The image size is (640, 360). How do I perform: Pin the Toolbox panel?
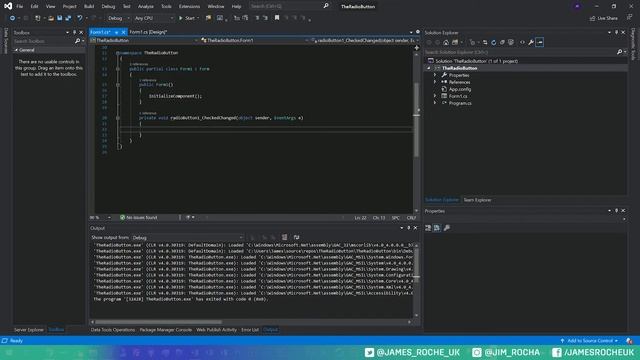[x=74, y=32]
